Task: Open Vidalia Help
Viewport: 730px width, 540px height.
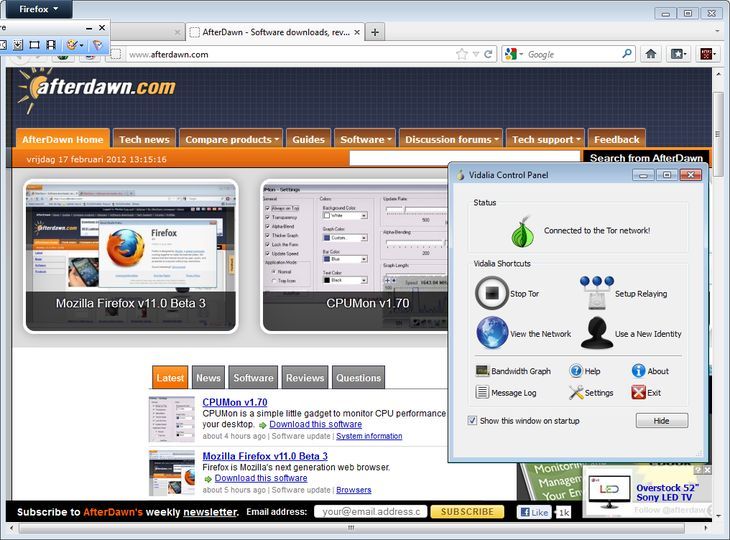Action: coord(585,371)
